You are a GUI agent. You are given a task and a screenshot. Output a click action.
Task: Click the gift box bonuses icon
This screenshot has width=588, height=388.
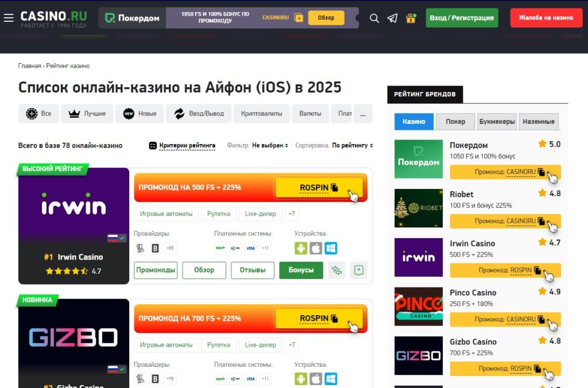click(x=411, y=18)
